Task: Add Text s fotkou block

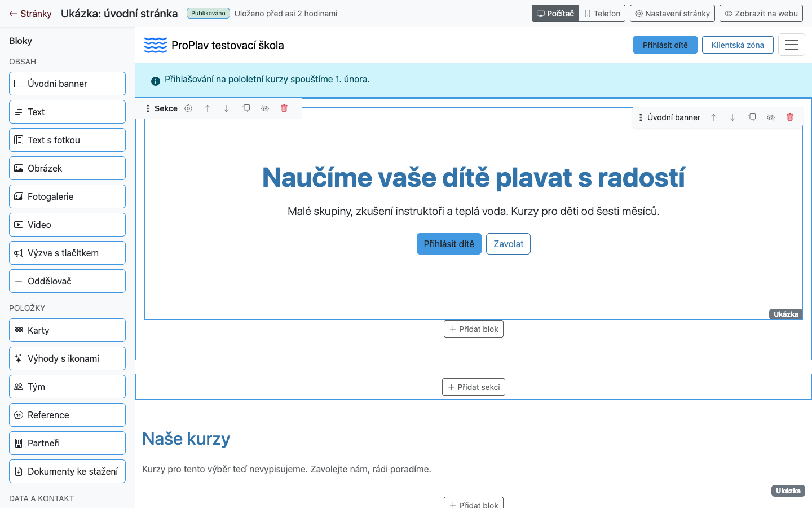Action: point(67,140)
